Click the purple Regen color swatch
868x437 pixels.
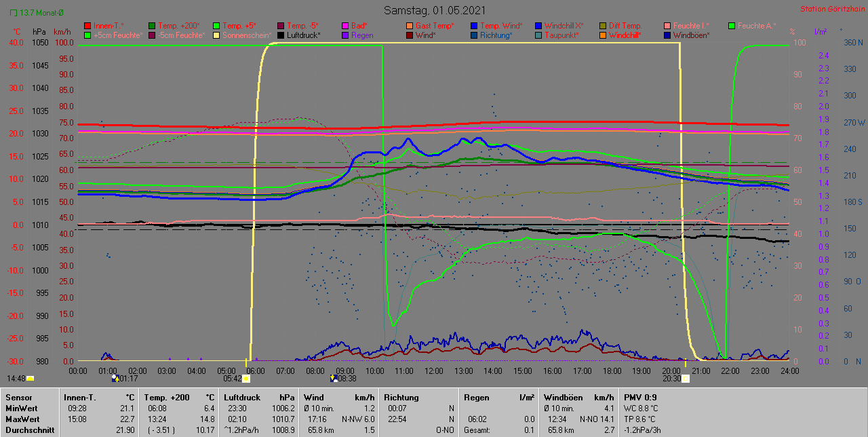click(345, 35)
